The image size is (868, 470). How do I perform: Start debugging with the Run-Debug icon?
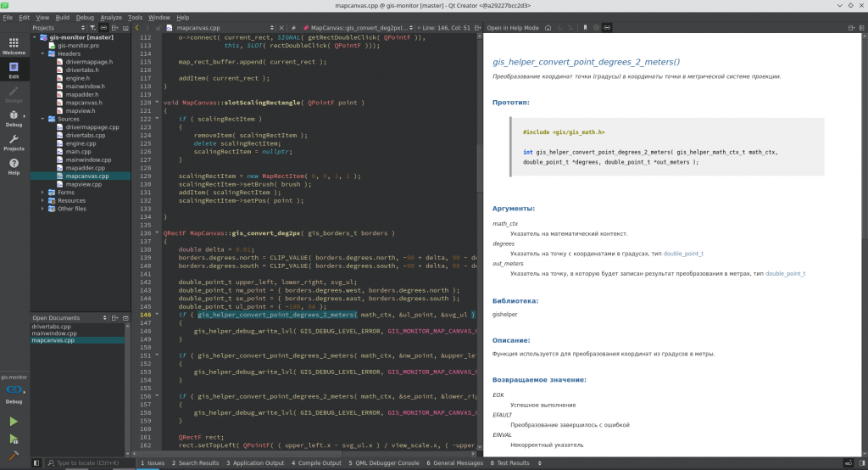click(x=14, y=438)
